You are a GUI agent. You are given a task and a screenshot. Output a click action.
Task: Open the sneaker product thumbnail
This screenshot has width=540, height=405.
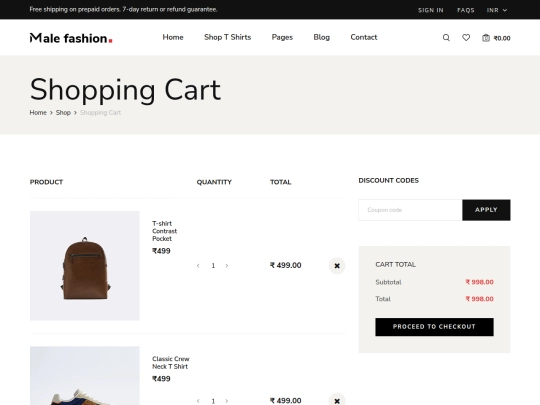(85, 376)
